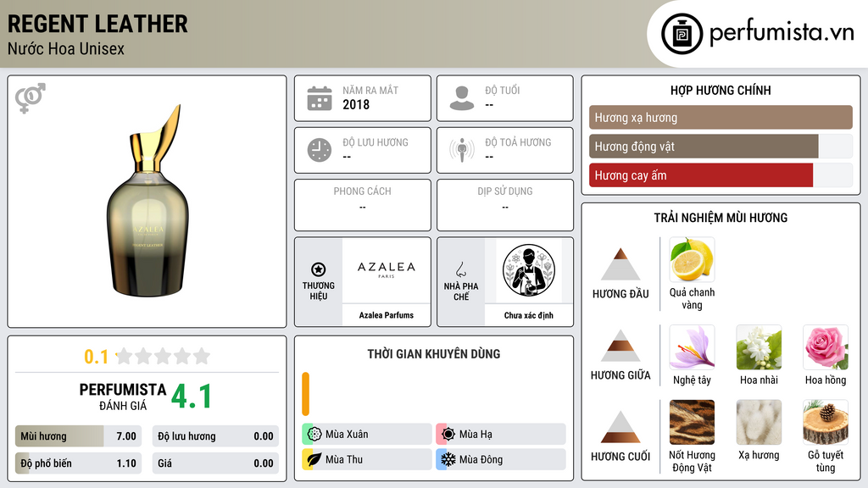Click the person icon next to Độ tuổi

pos(462,98)
